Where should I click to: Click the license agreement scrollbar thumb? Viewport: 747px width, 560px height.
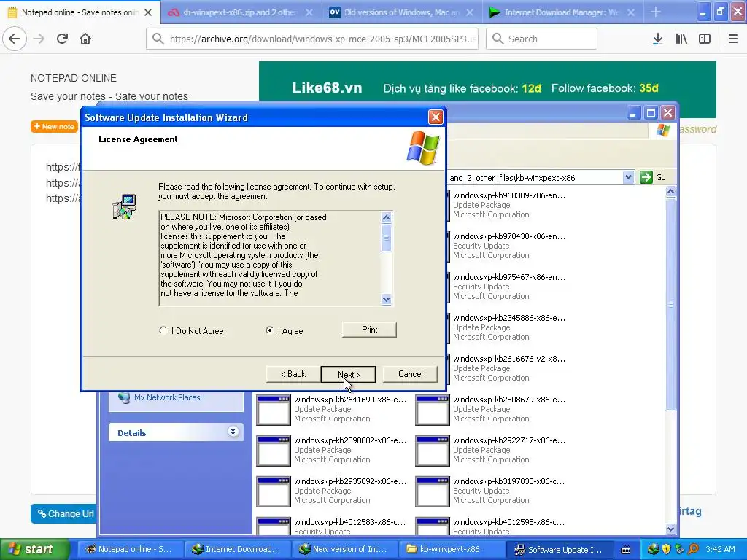(387, 238)
